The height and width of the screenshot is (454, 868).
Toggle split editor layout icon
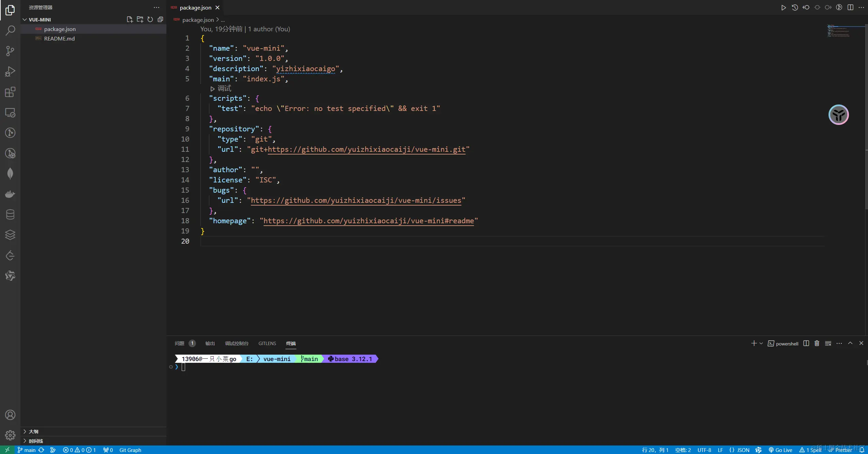point(850,7)
